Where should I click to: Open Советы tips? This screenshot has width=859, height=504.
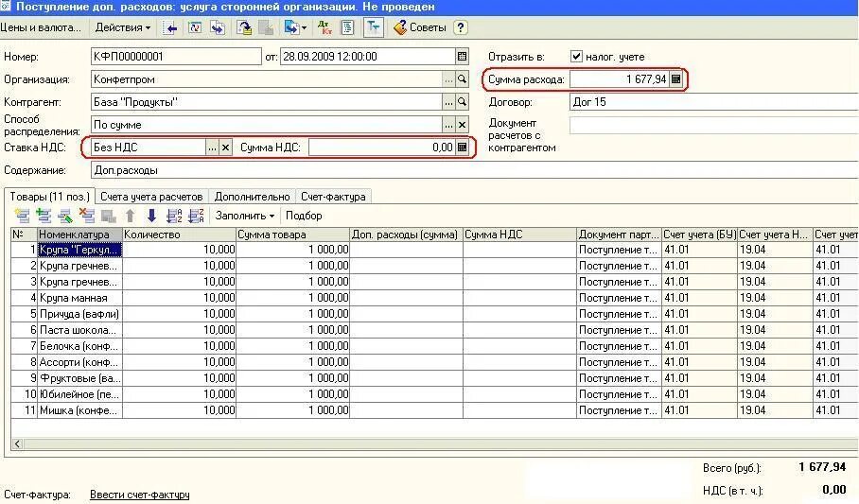420,27
